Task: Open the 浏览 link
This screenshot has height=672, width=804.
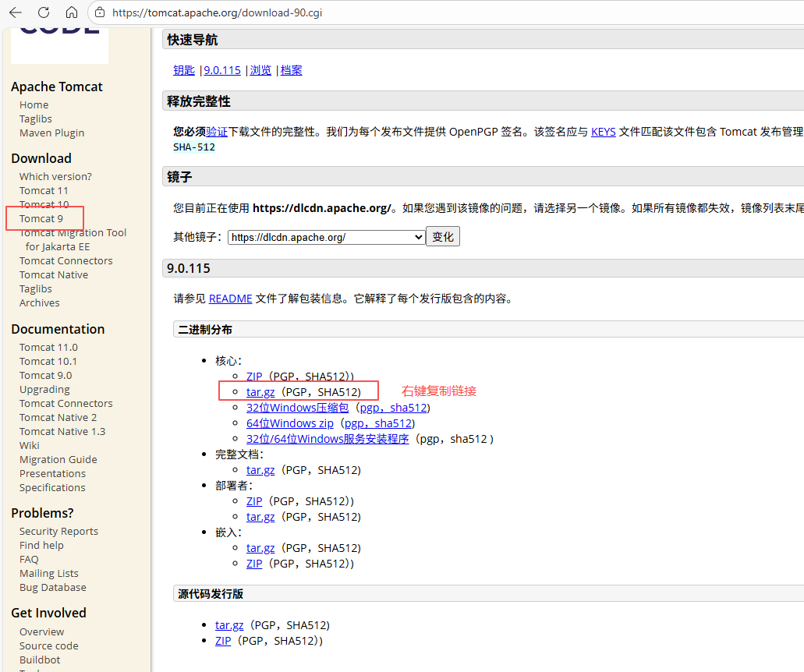Action: (260, 70)
